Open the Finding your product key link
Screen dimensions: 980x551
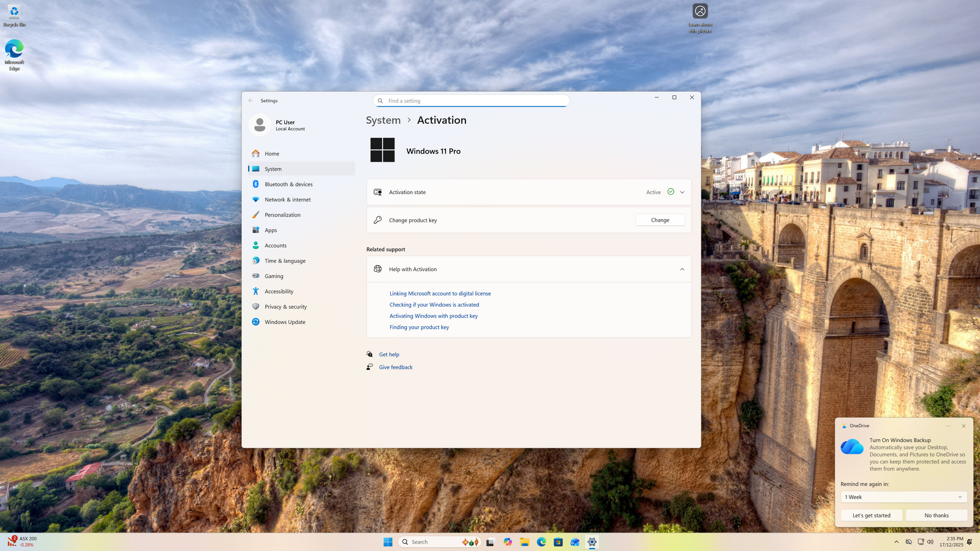(x=419, y=328)
